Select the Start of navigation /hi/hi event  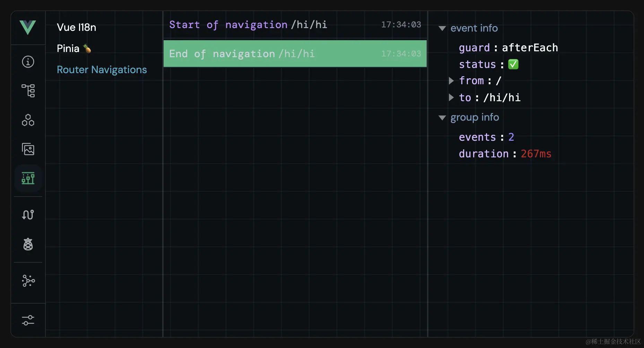[248, 25]
